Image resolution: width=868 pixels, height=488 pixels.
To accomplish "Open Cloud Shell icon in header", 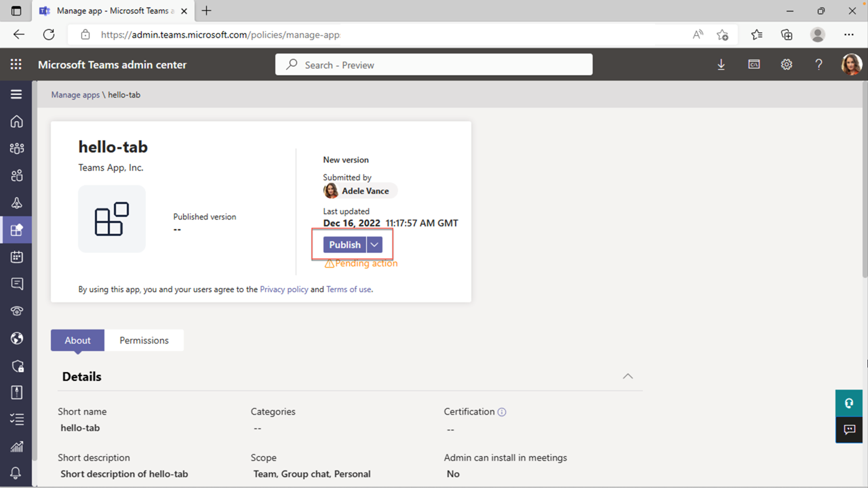I will coord(753,64).
